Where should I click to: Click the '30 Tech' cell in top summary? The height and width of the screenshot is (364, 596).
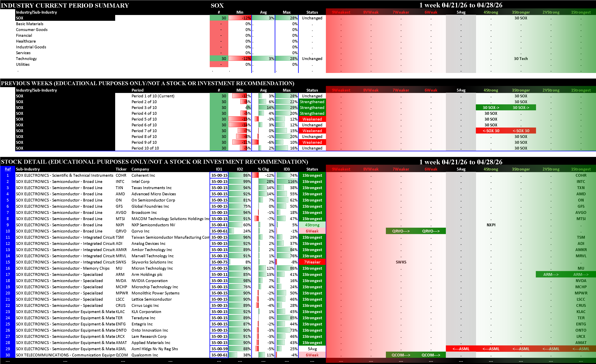[x=521, y=59]
